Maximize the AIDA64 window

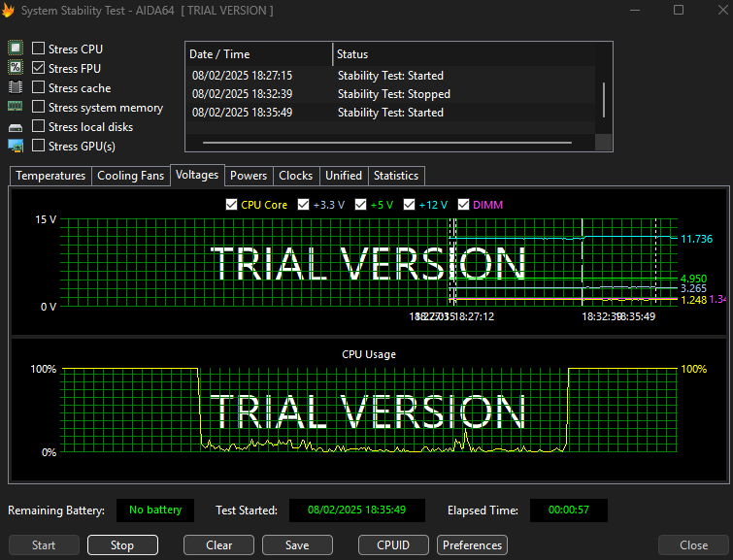(x=679, y=10)
